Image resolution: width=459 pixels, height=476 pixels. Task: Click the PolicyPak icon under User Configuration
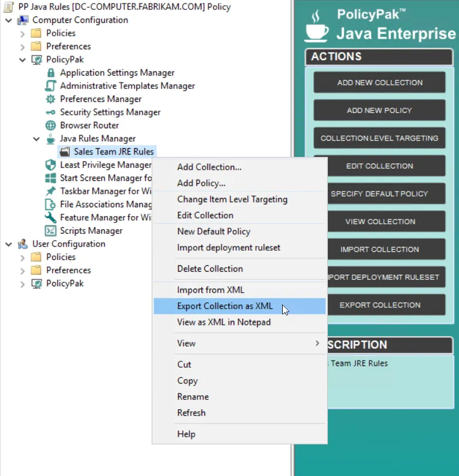(37, 284)
